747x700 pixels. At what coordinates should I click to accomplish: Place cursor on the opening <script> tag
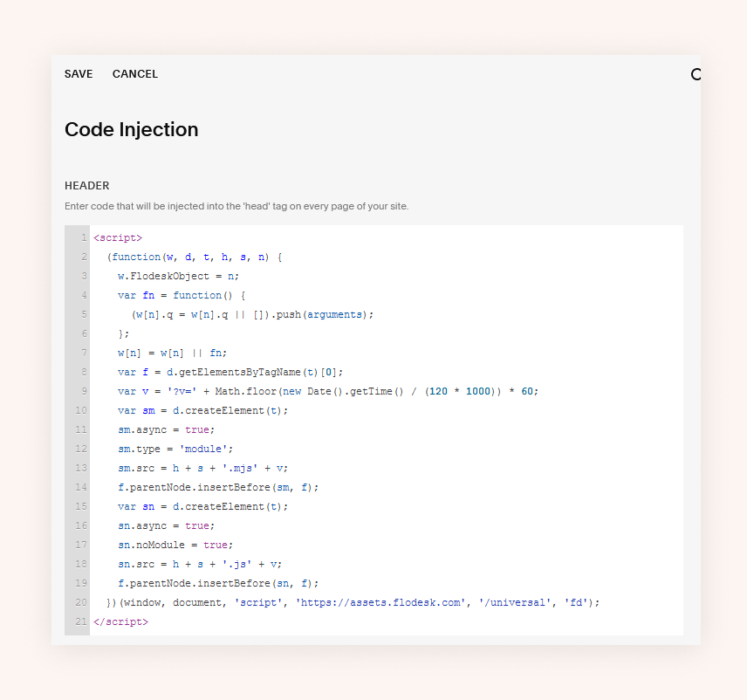[118, 237]
